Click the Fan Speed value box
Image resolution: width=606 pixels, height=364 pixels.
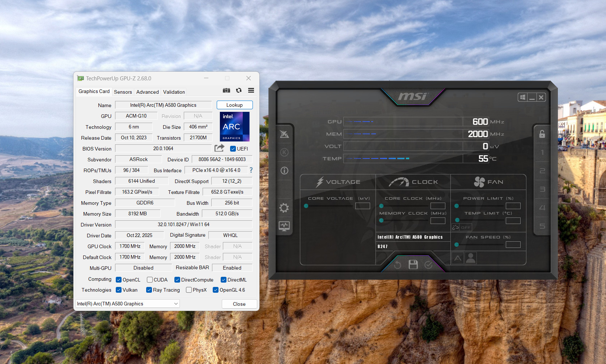pyautogui.click(x=513, y=245)
